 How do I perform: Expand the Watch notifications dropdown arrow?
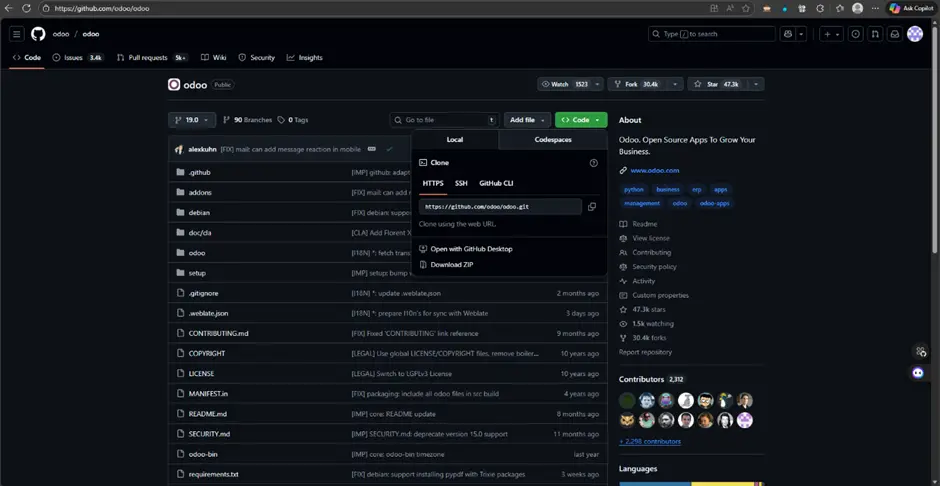597,84
